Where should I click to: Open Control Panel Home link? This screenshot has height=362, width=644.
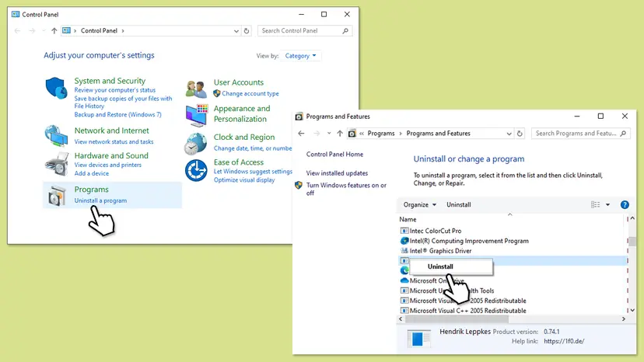tap(334, 155)
